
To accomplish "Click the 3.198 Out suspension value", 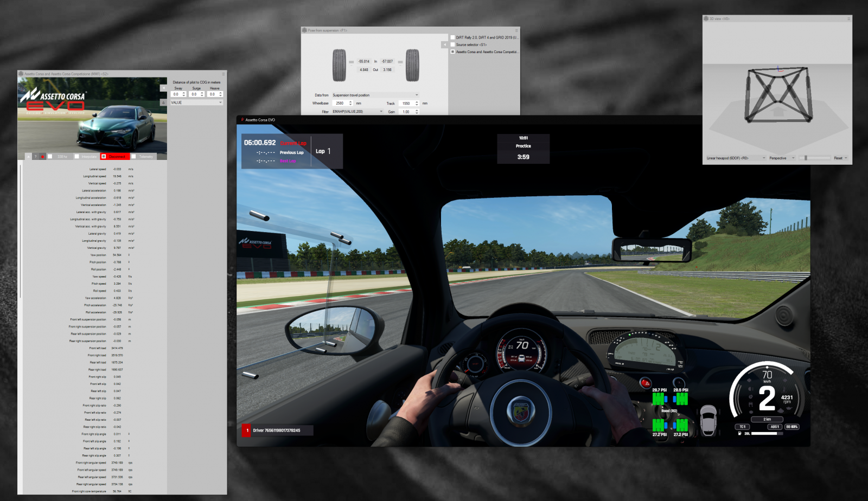I will pyautogui.click(x=387, y=69).
